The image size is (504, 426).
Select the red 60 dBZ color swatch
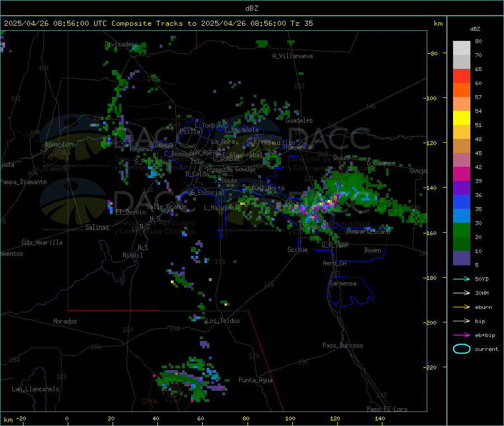pos(461,76)
